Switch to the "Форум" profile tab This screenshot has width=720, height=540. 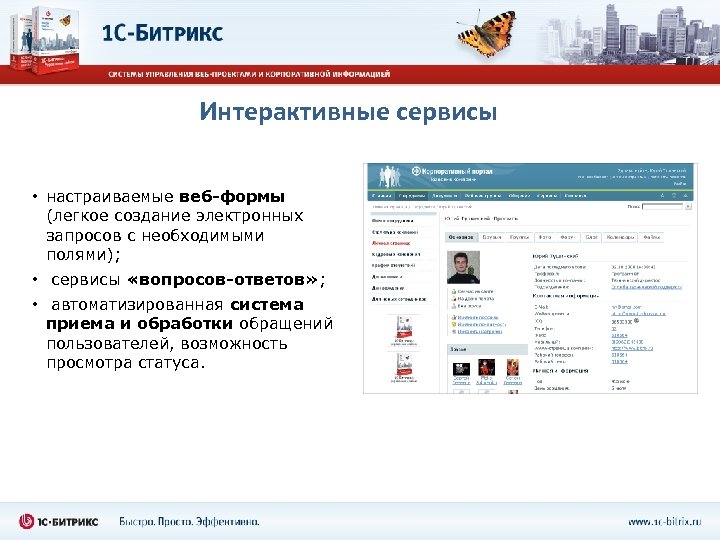[568, 237]
